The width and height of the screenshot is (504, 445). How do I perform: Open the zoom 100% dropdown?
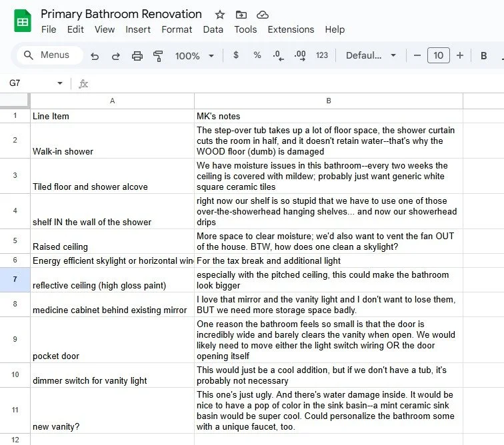pyautogui.click(x=194, y=56)
